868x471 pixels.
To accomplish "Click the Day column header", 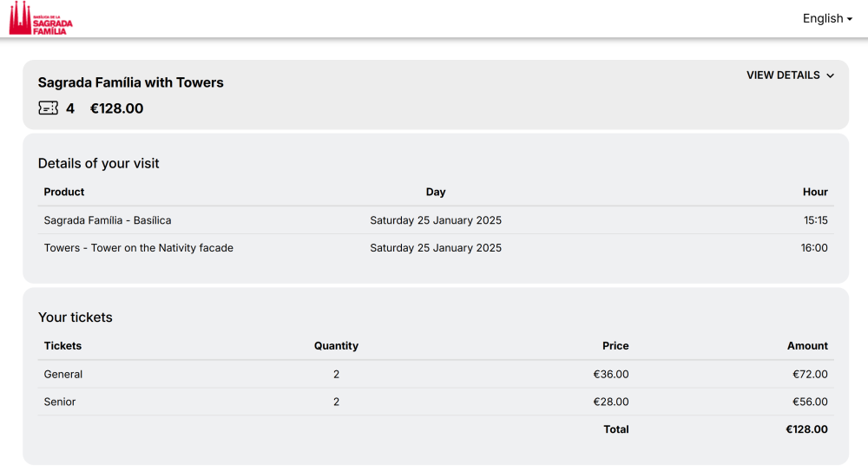I will 436,192.
